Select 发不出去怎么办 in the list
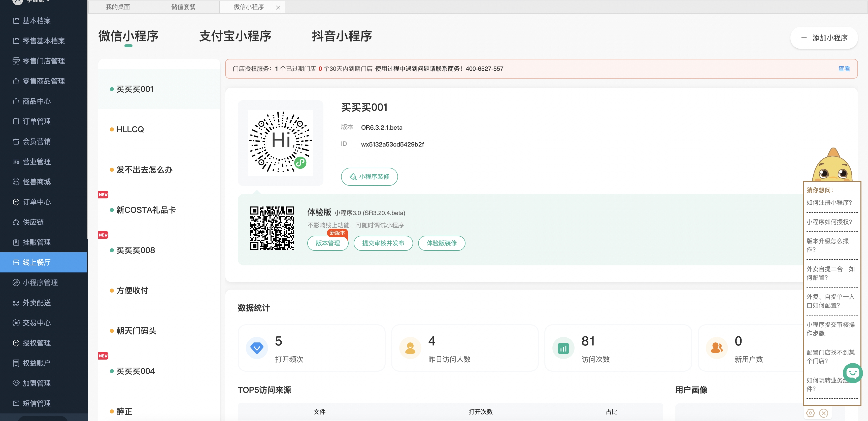Image resolution: width=868 pixels, height=421 pixels. pos(159,170)
